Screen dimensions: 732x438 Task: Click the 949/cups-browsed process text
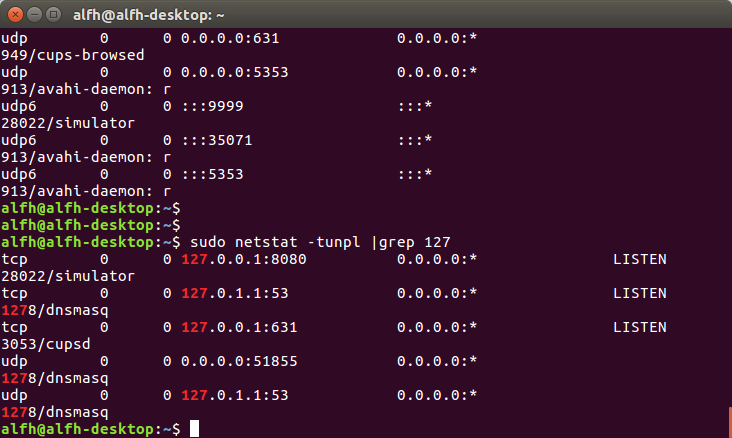[73, 55]
